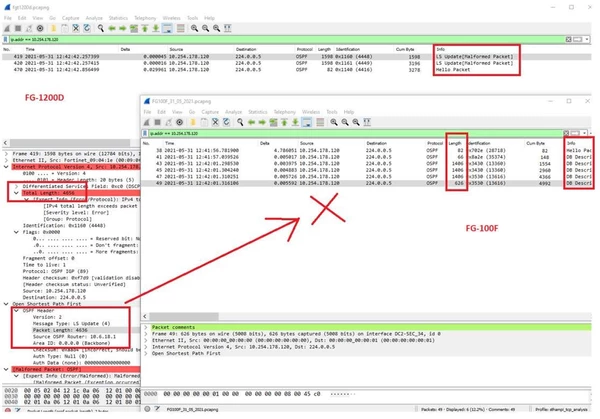Sort by Length column header in FG100F window

455,143
